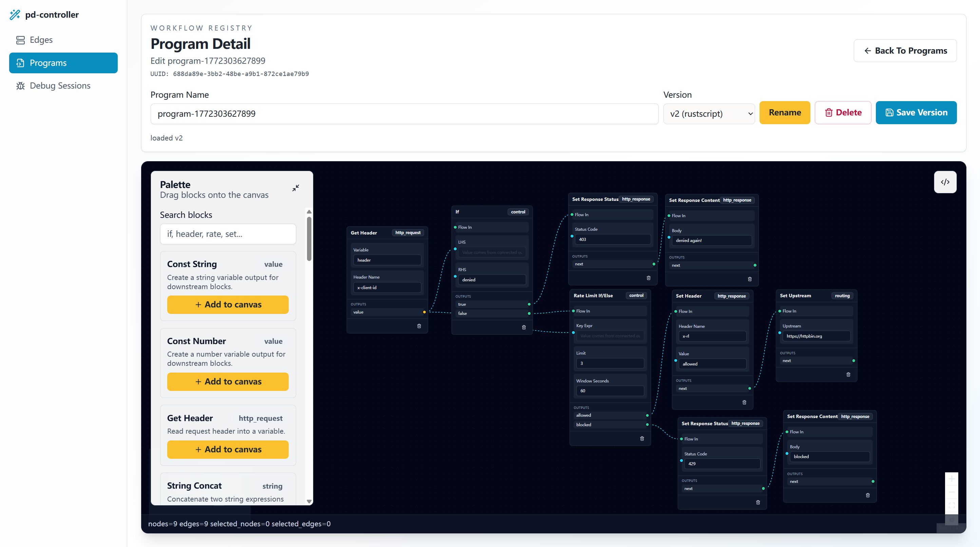This screenshot has height=547, width=980.
Task: Click the Rename button
Action: click(x=785, y=113)
